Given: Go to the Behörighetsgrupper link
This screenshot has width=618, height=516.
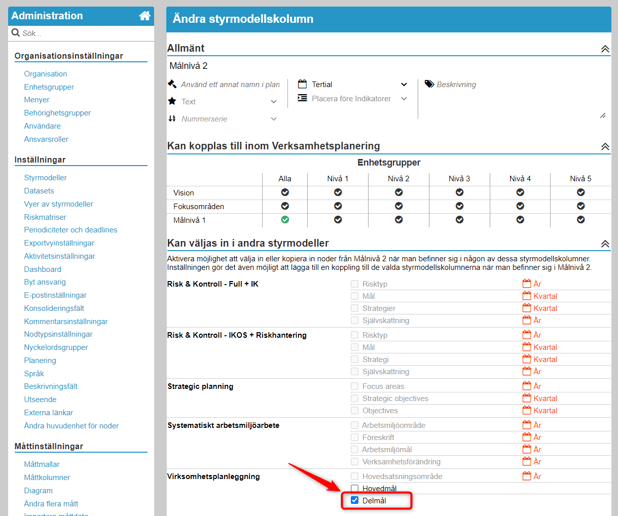Looking at the screenshot, I should (57, 113).
